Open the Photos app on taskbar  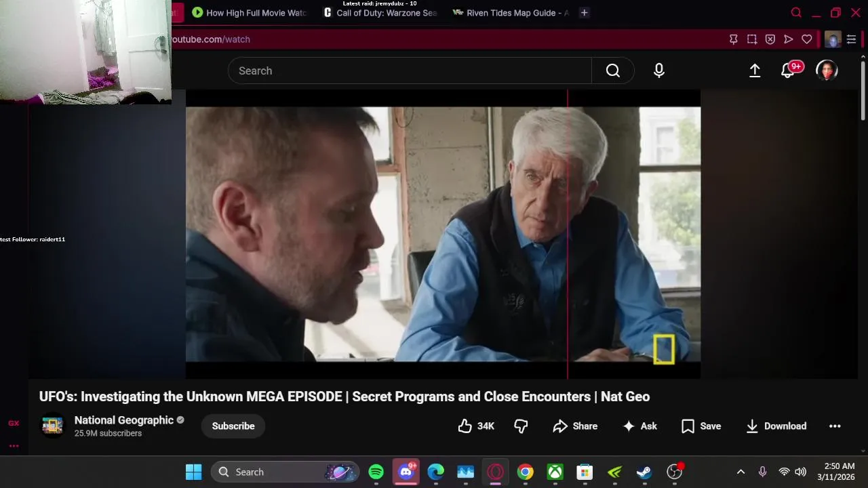point(466,472)
